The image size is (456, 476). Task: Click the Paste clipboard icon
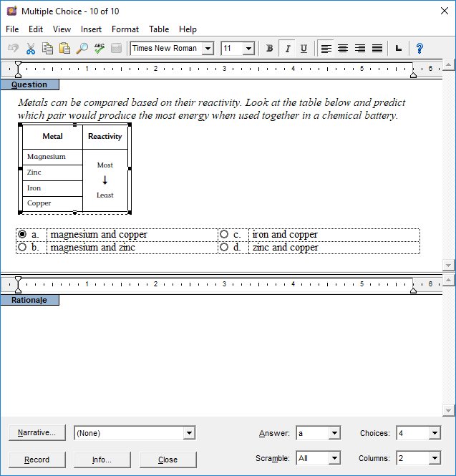coord(64,49)
